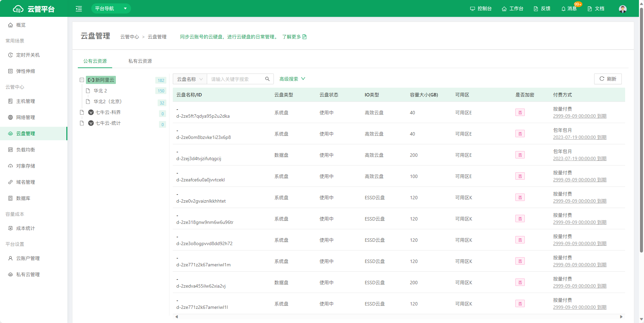Viewport: 644px width, 323px height.
Task: Click the 负载均衡 sidebar icon
Action: coord(10,150)
